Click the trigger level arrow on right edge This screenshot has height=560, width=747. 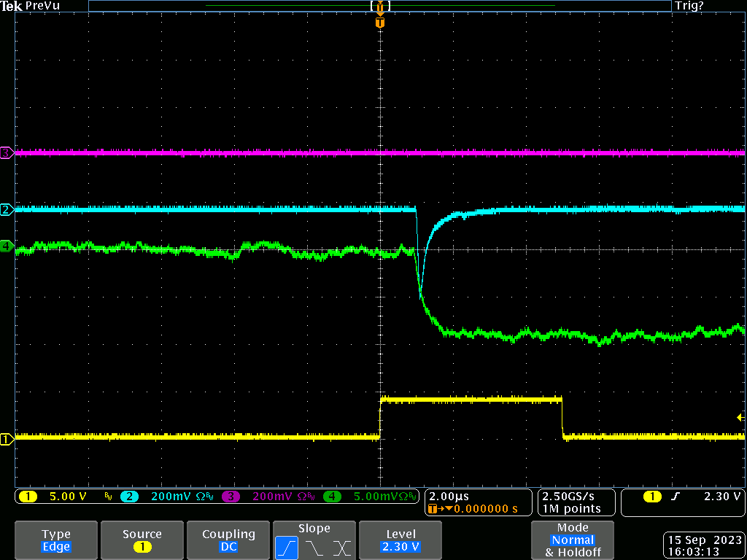(741, 417)
